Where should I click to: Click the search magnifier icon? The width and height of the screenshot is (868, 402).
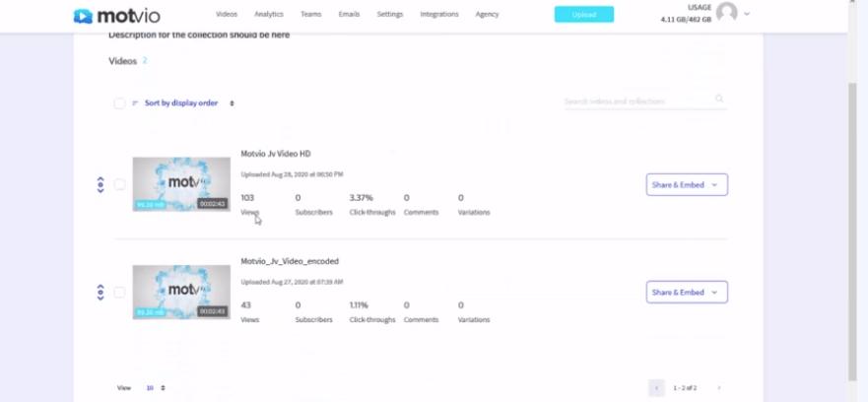pyautogui.click(x=719, y=99)
